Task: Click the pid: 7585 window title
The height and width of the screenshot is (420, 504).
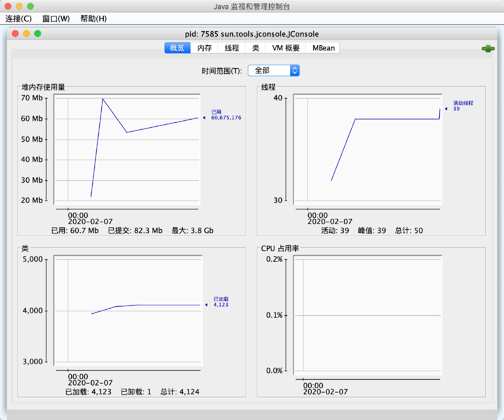Action: (252, 34)
